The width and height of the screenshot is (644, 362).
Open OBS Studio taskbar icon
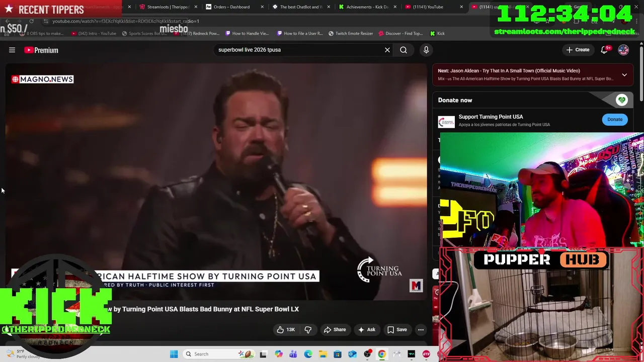click(367, 354)
